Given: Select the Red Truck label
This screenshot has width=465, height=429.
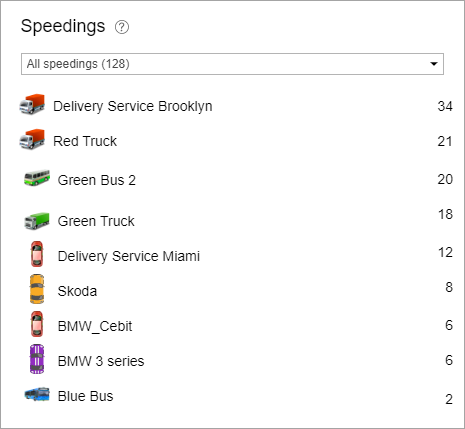Looking at the screenshot, I should 85,141.
